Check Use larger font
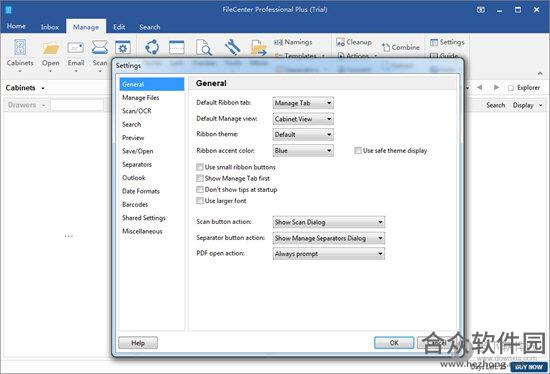 click(x=200, y=201)
